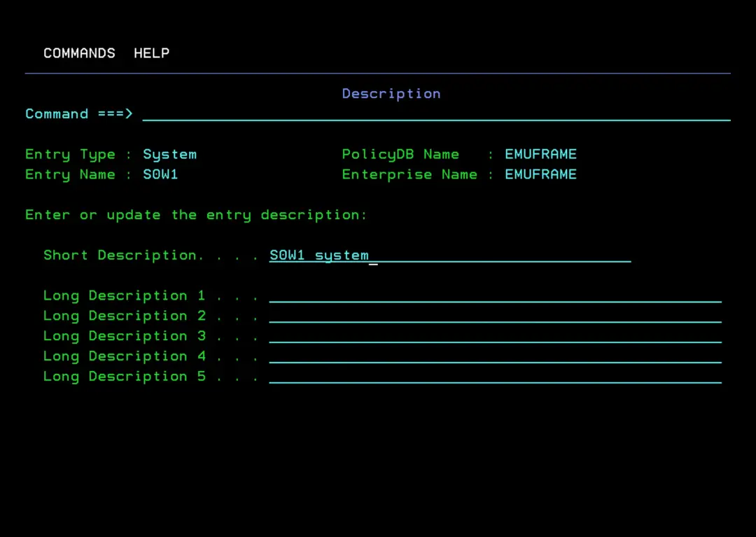Click the Entry Type value 'System'
Viewport: 756px width, 537px height.
coord(169,155)
